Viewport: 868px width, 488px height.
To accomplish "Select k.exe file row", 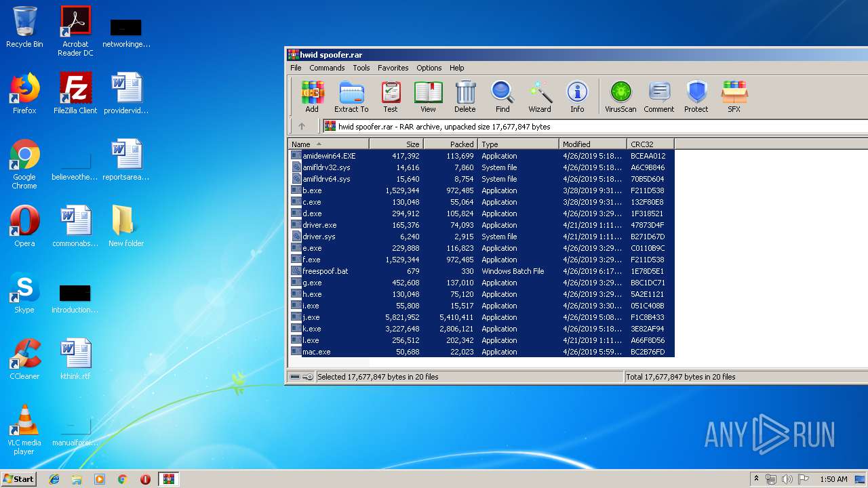I will coord(481,329).
